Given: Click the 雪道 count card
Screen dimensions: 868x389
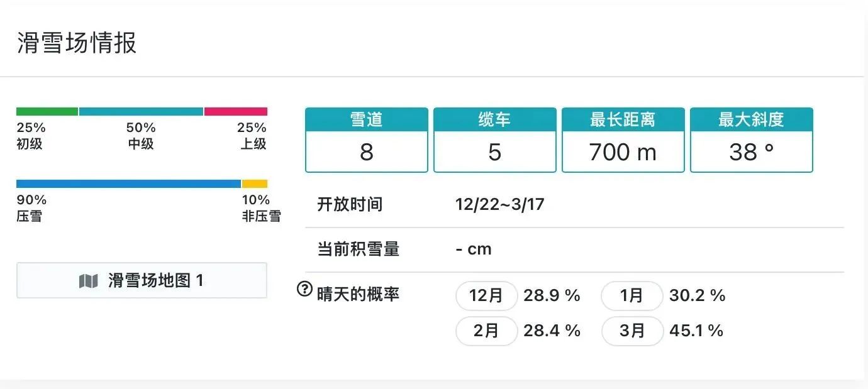Looking at the screenshot, I should pyautogui.click(x=367, y=140).
